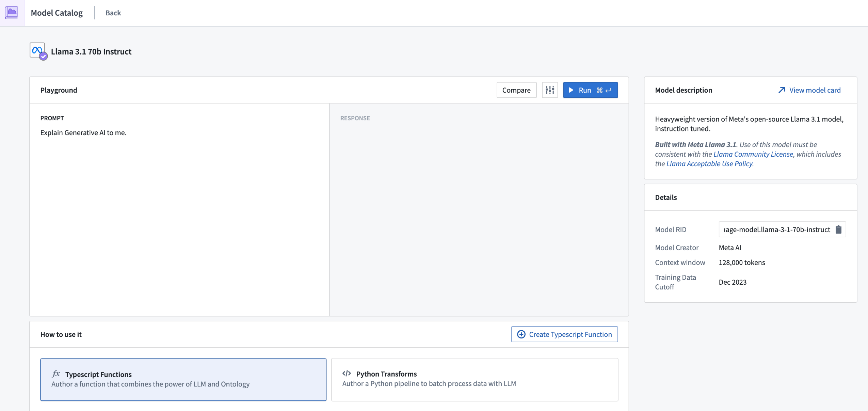Copy the Model RID with clipboard icon

[838, 230]
